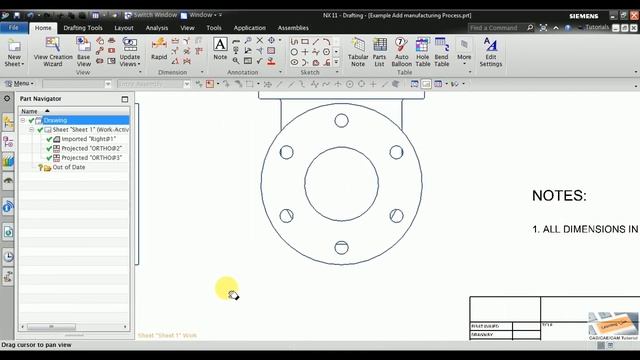The image size is (640, 360).
Task: Select Imported "Right@1" row
Action: tap(89, 139)
